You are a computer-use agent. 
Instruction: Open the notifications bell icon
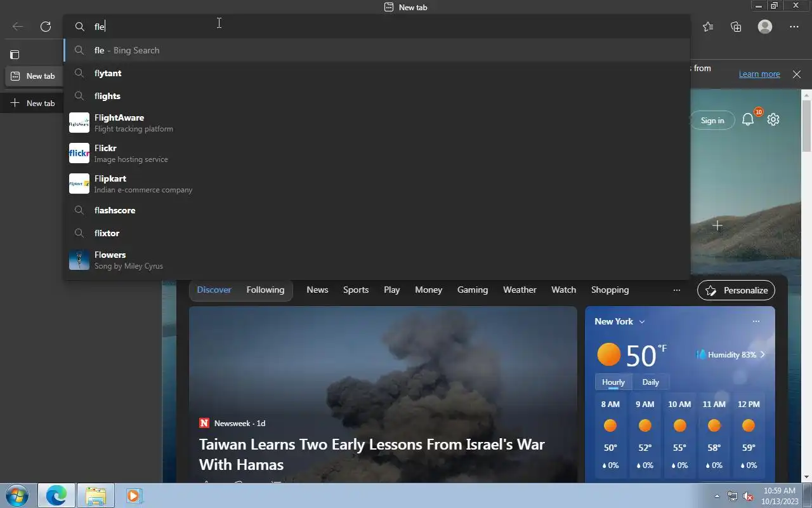[748, 119]
